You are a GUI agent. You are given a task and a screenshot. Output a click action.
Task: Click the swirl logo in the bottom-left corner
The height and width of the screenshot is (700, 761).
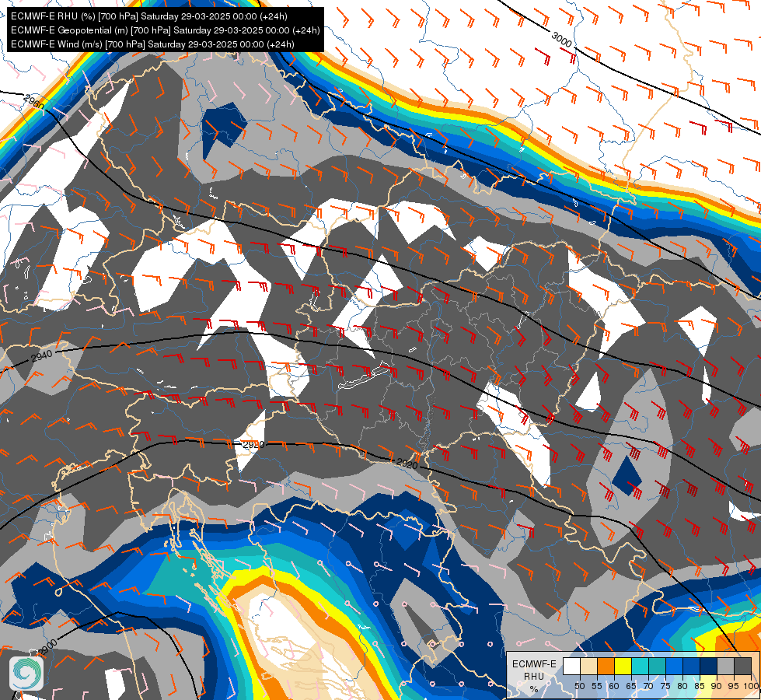point(26,674)
